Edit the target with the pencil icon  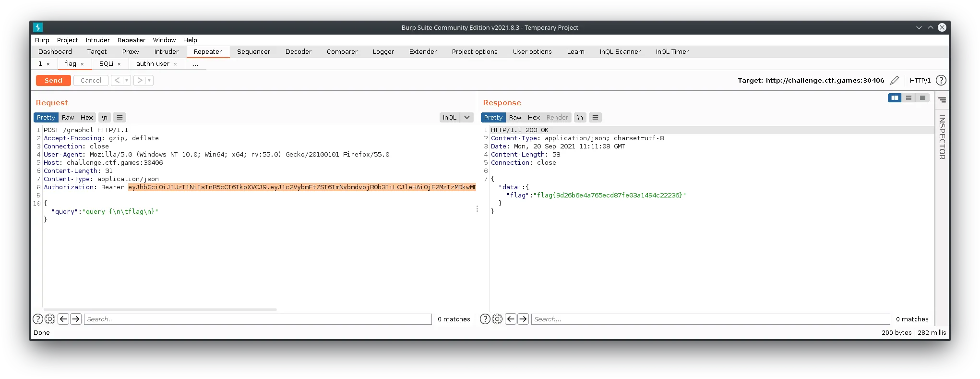(895, 80)
